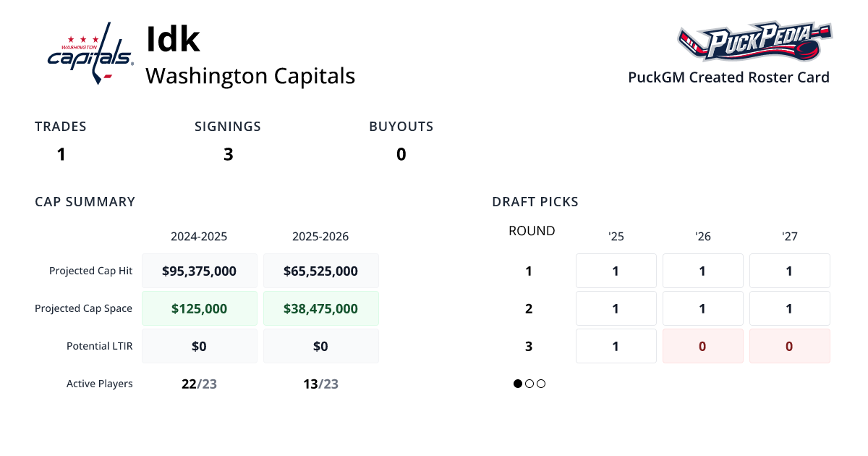The width and height of the screenshot is (868, 456).
Task: Click the Signings count heading
Action: [228, 127]
